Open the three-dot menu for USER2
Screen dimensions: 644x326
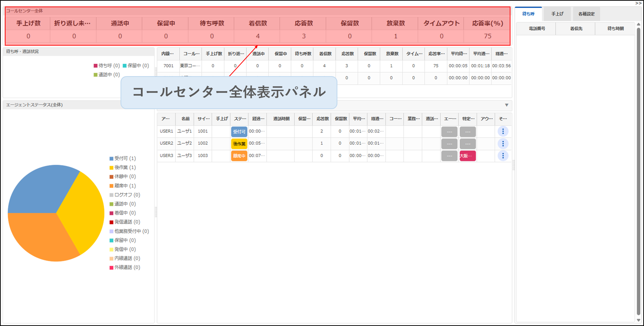coord(503,144)
